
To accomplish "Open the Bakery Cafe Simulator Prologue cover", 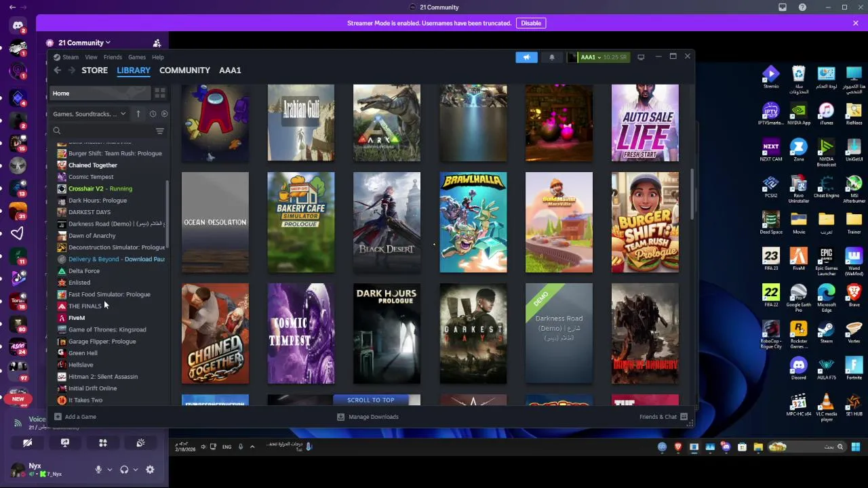I will (x=301, y=222).
